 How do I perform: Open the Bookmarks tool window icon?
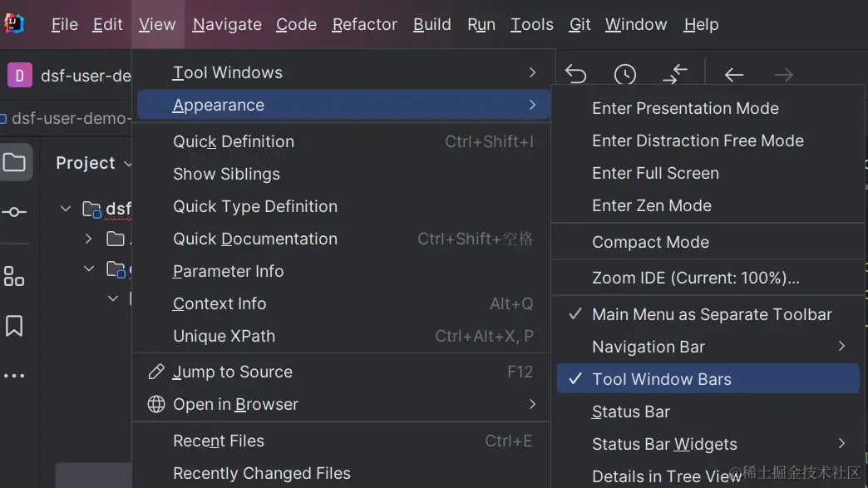click(14, 326)
